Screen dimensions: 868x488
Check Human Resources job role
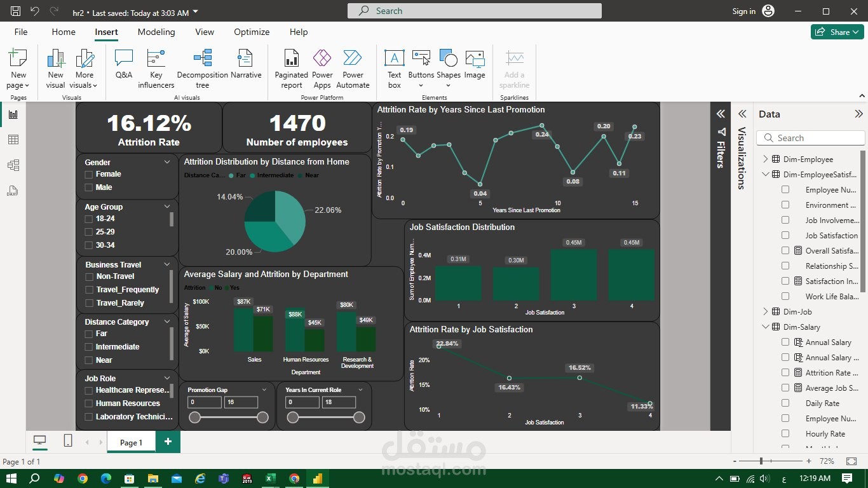pyautogui.click(x=89, y=403)
